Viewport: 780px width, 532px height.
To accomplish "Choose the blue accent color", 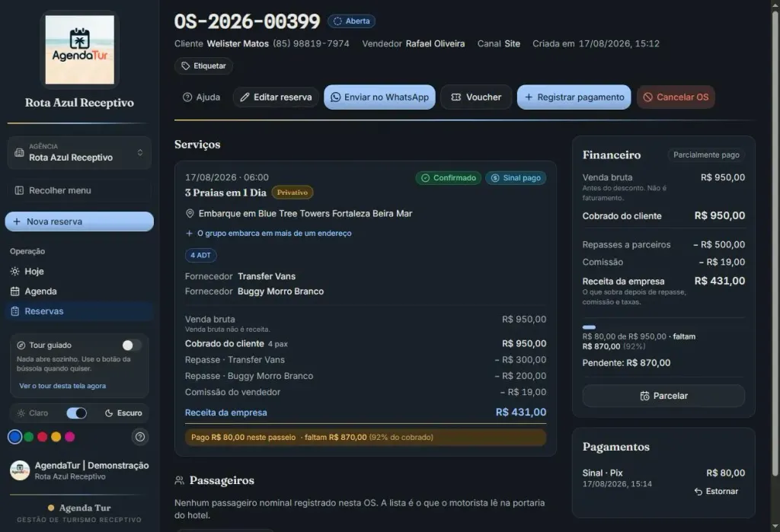I will (15, 437).
